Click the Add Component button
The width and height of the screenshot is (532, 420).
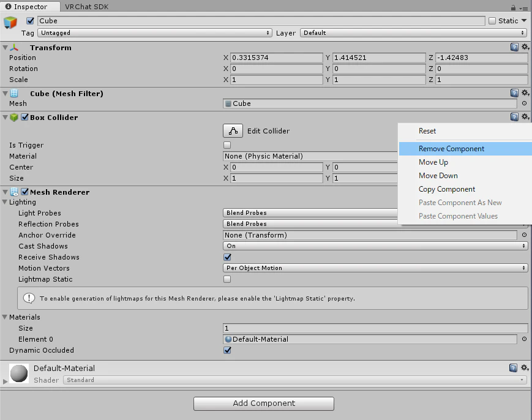(264, 403)
